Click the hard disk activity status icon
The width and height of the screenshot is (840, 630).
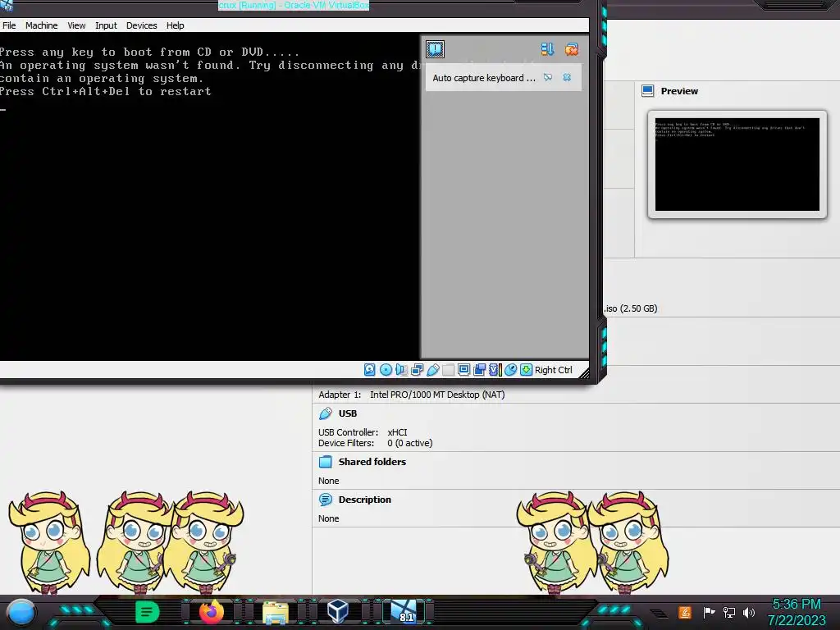(x=370, y=370)
